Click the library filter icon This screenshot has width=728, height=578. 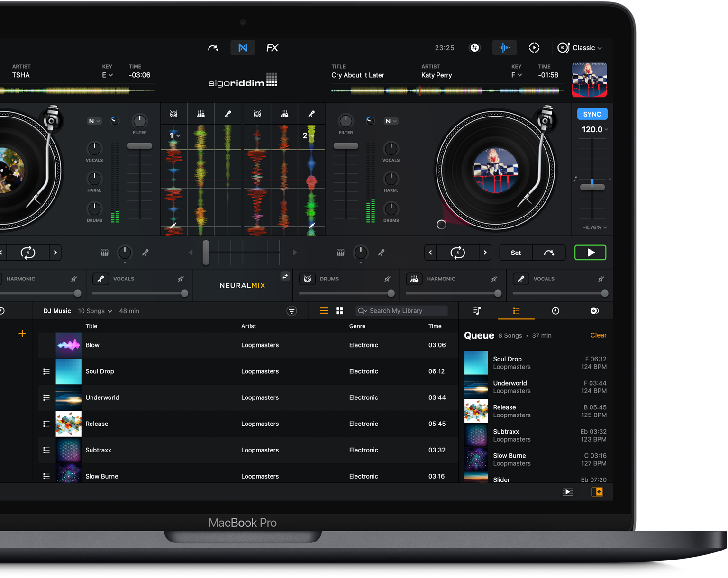(291, 311)
